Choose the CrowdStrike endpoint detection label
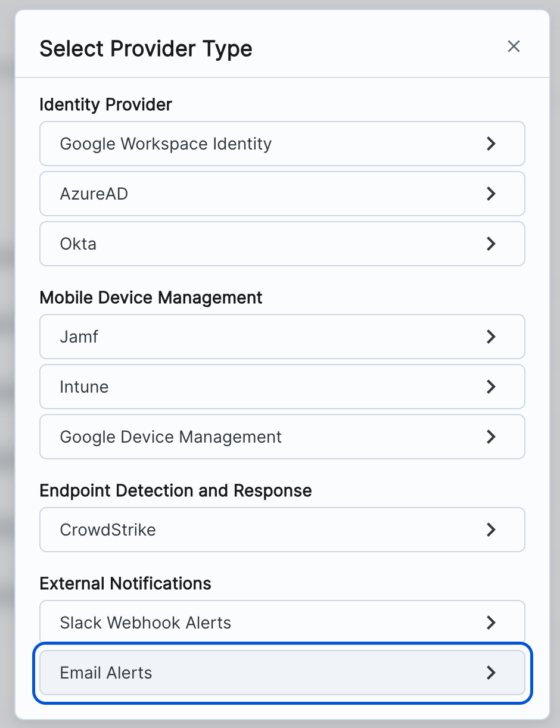The image size is (560, 728). click(108, 530)
